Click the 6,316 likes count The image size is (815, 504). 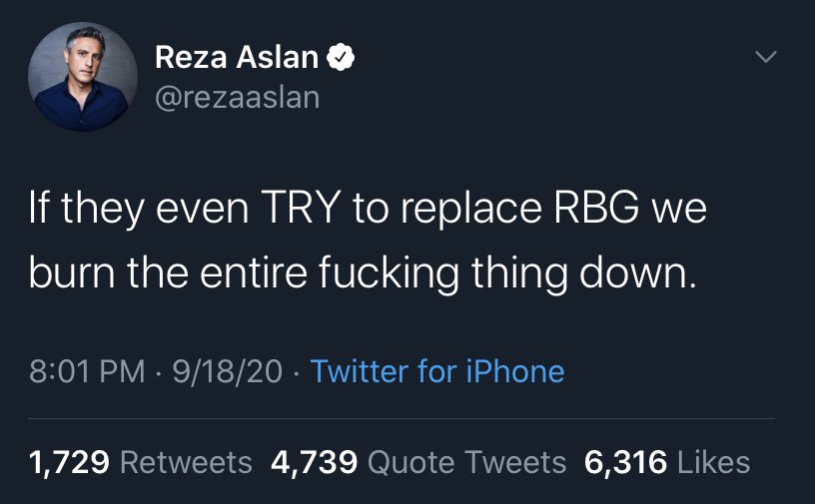[x=626, y=462]
